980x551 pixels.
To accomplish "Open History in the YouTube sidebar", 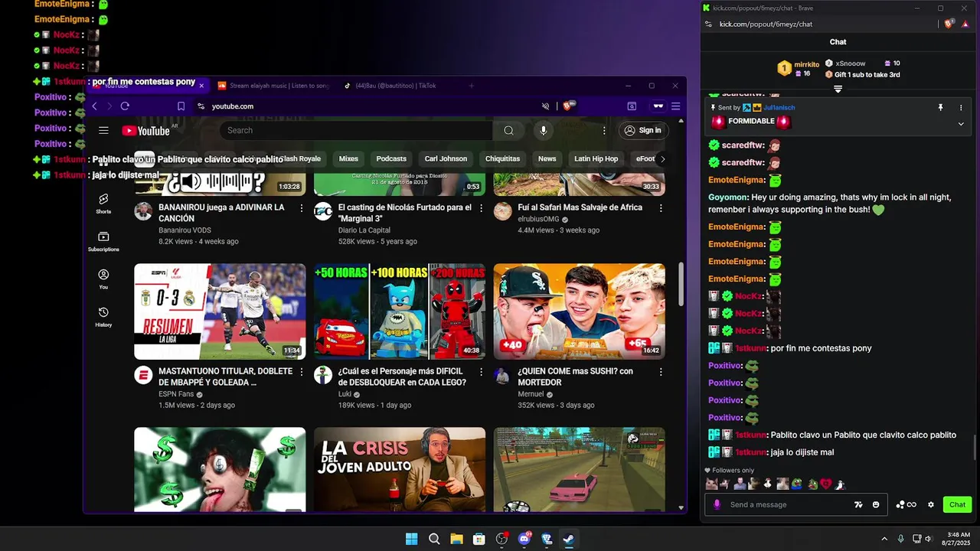I will 103,317.
